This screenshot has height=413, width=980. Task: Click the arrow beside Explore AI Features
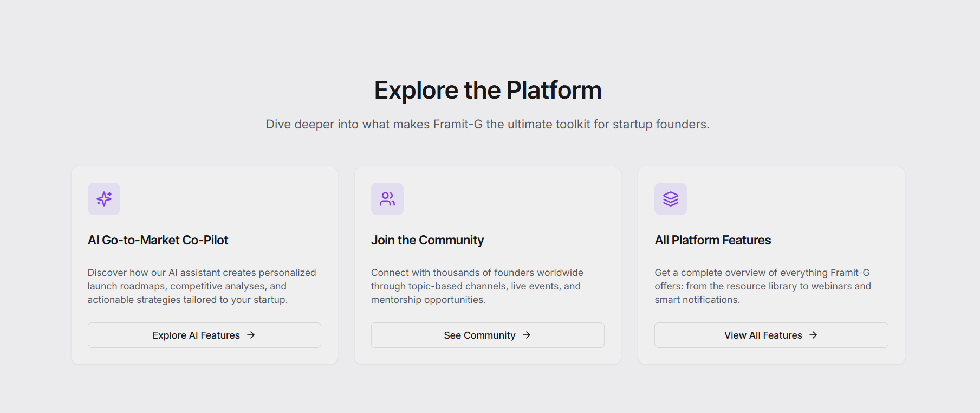click(x=251, y=335)
